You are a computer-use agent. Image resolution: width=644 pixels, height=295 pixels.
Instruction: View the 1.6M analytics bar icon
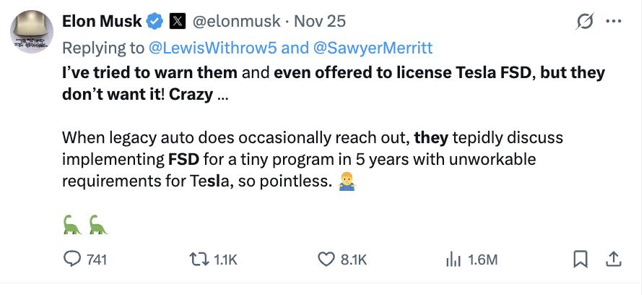[453, 260]
